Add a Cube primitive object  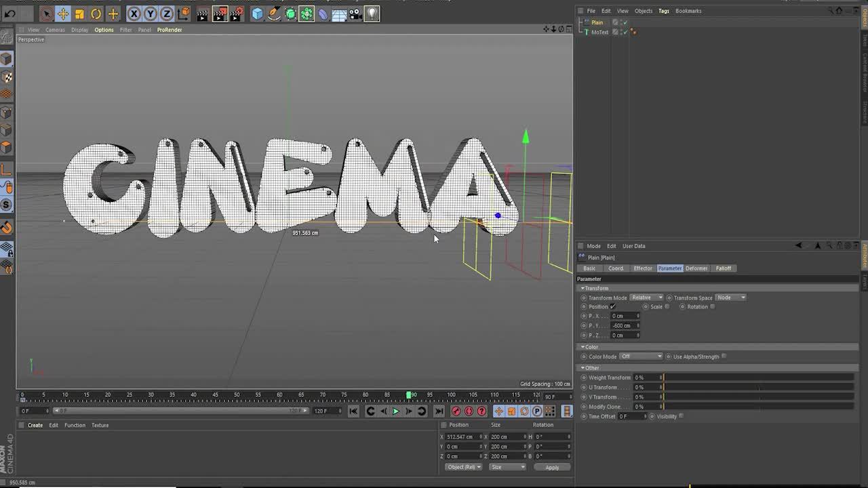[x=257, y=14]
